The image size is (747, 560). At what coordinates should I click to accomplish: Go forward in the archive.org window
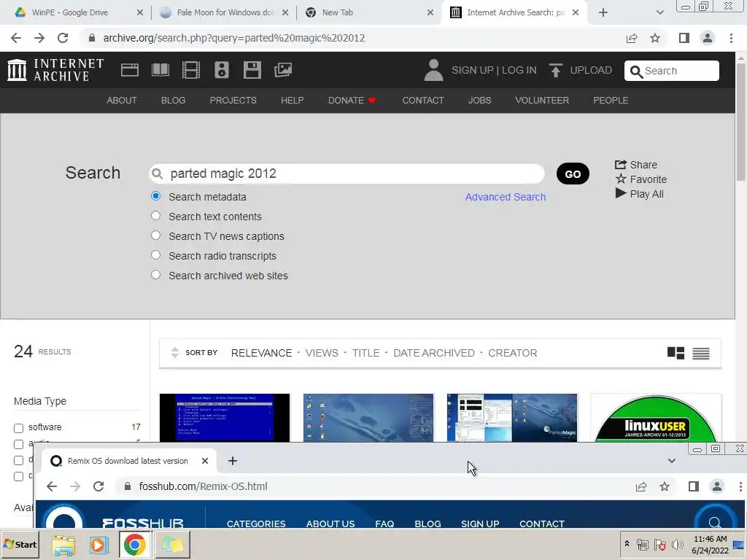39,38
